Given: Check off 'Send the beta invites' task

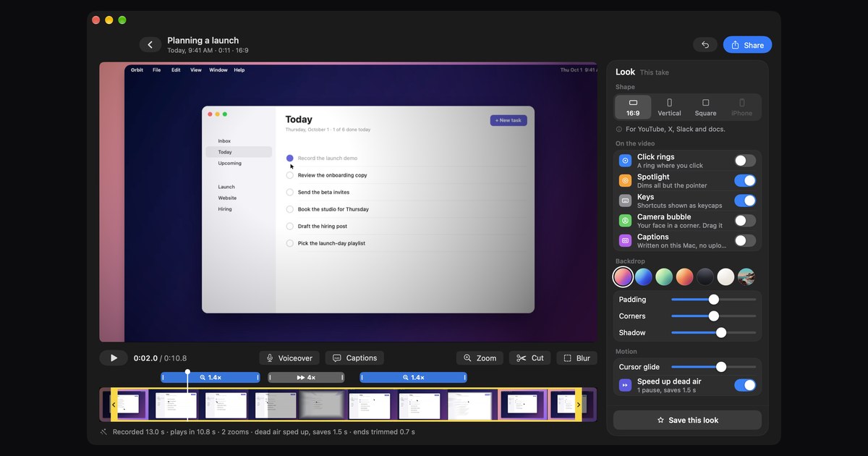Looking at the screenshot, I should [289, 193].
